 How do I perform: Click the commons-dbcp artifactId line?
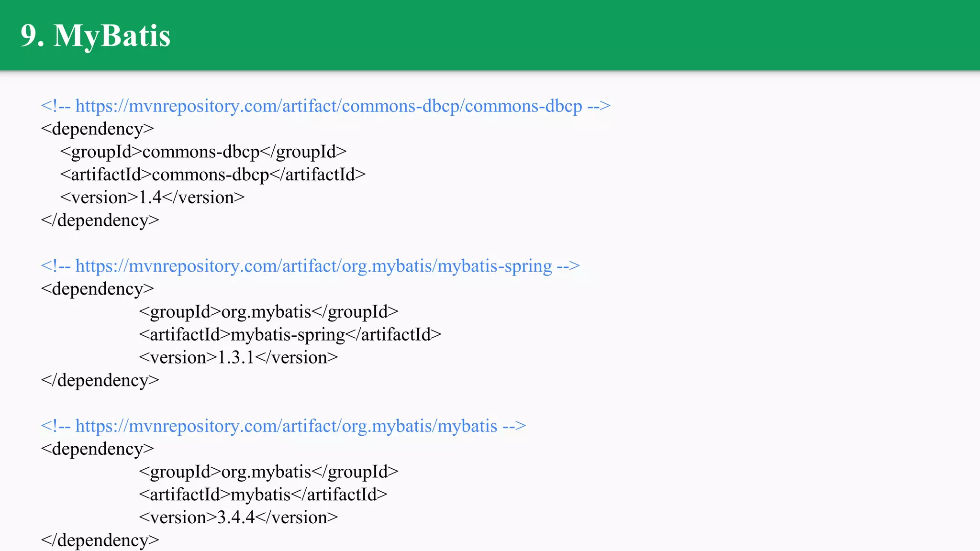click(x=213, y=175)
